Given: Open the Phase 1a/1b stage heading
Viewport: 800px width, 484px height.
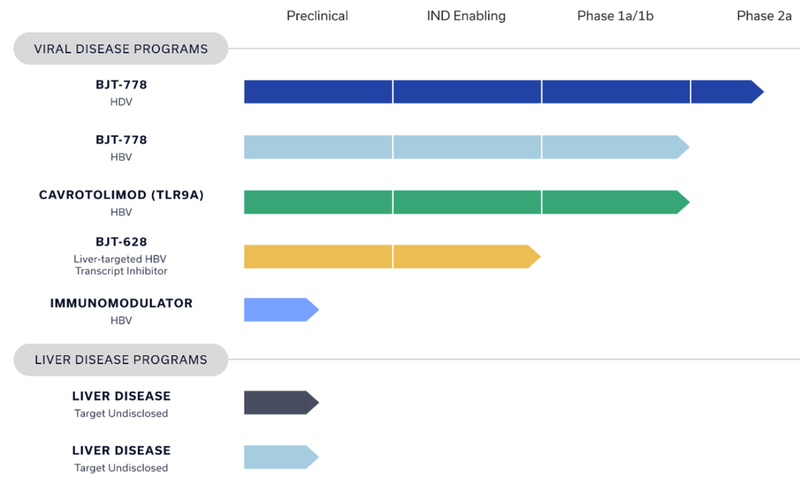Looking at the screenshot, I should click(615, 16).
